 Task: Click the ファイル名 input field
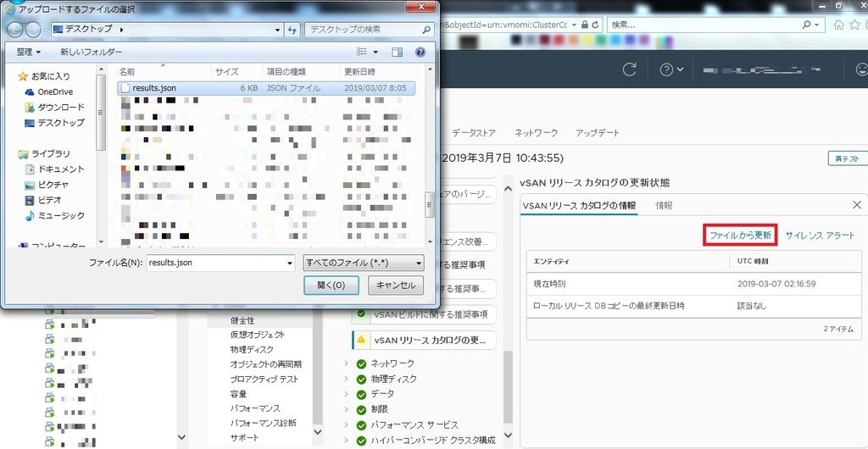(x=216, y=263)
